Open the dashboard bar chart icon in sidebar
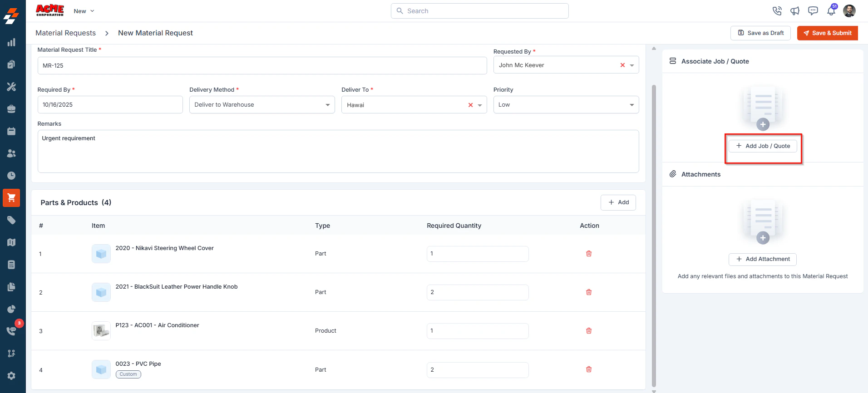 (x=11, y=42)
